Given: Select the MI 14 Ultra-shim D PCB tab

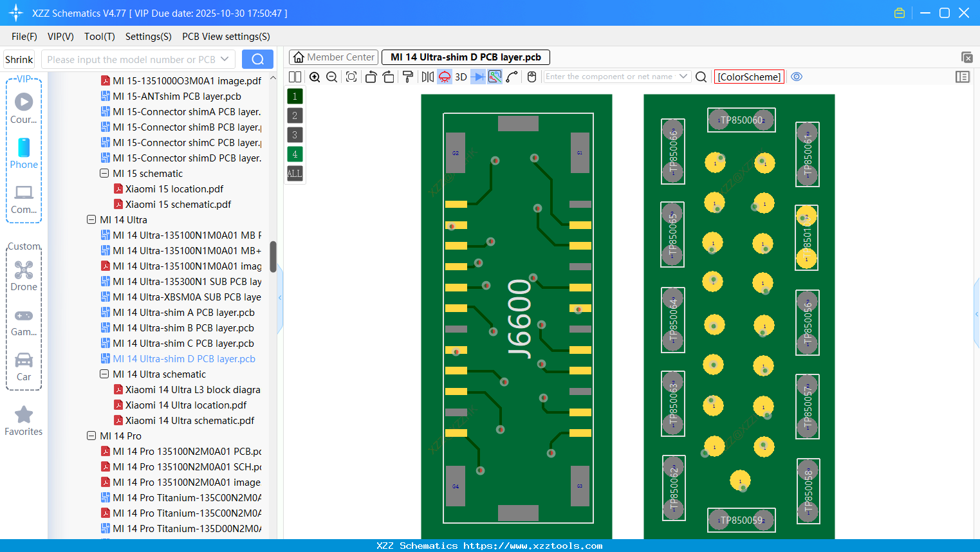Looking at the screenshot, I should pyautogui.click(x=465, y=57).
